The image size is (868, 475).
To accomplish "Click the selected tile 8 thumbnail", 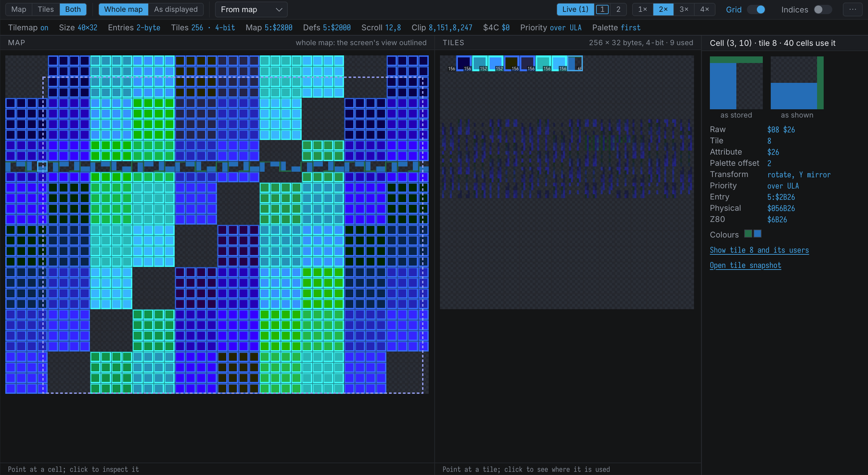I will (575, 64).
